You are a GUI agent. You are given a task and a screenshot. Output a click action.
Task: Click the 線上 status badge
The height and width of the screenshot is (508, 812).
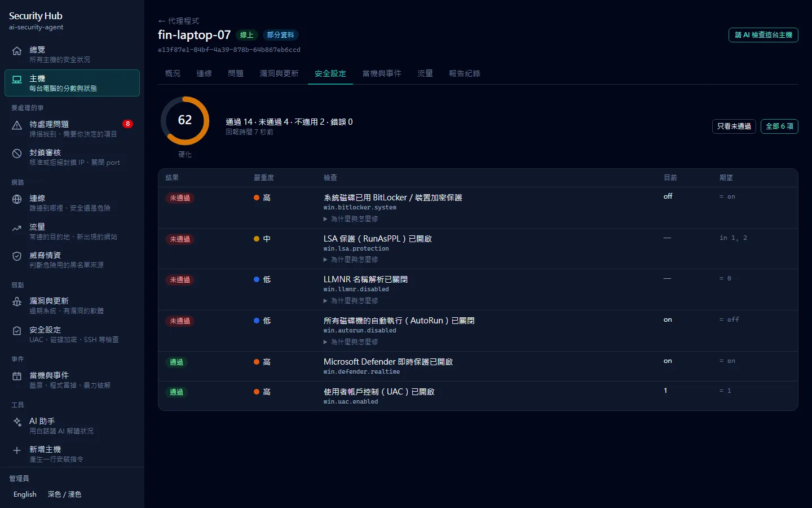tap(247, 35)
